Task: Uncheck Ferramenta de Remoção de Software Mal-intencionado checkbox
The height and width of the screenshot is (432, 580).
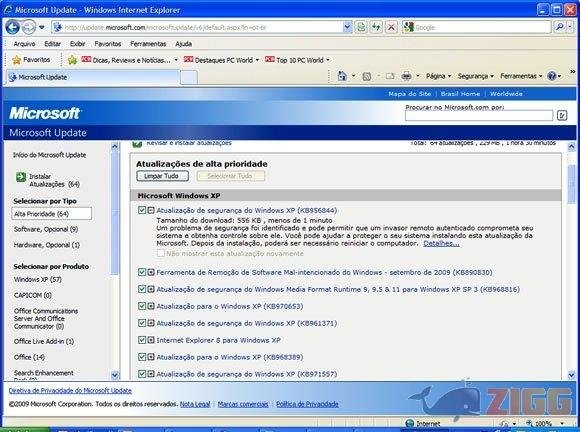Action: [142, 272]
